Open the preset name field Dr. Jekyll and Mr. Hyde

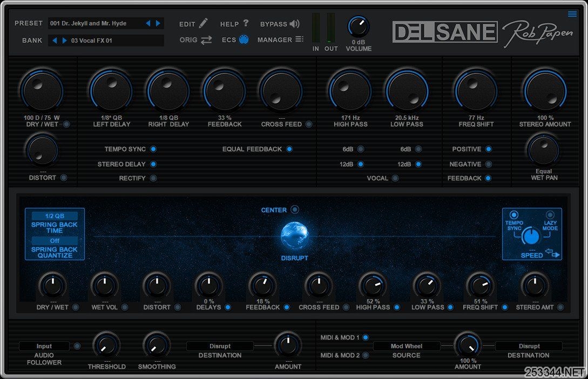pos(96,23)
